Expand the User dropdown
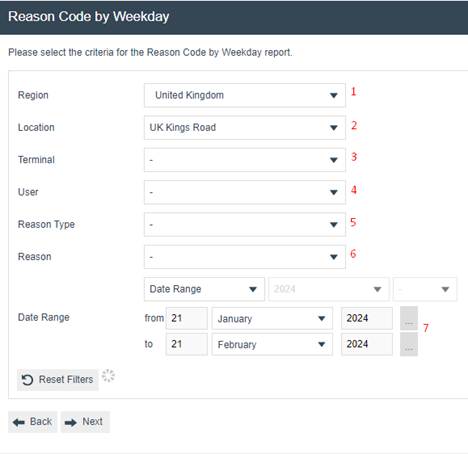The height and width of the screenshot is (454, 468). pos(245,192)
